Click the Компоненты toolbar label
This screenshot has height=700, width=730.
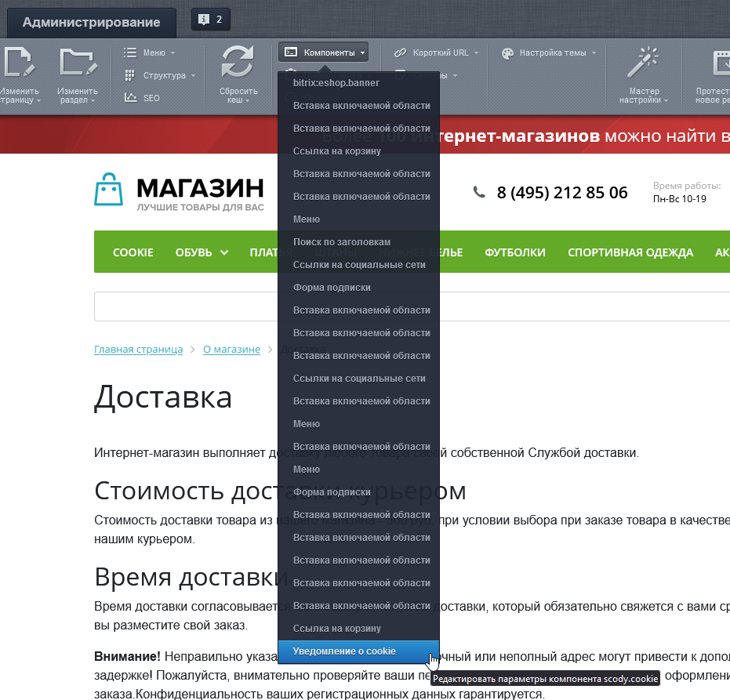[x=329, y=53]
